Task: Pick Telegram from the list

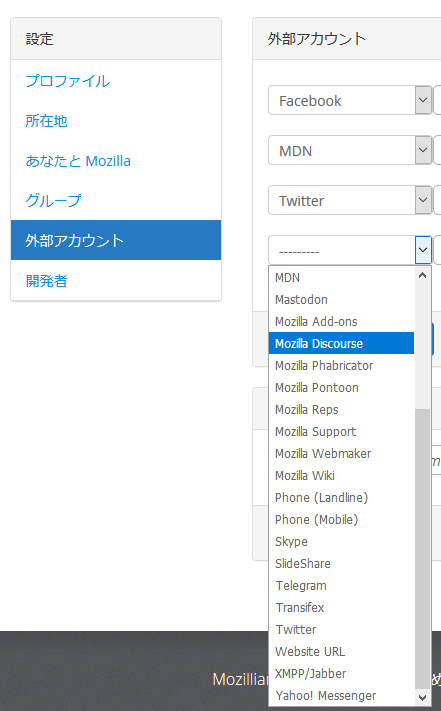Action: 341,585
